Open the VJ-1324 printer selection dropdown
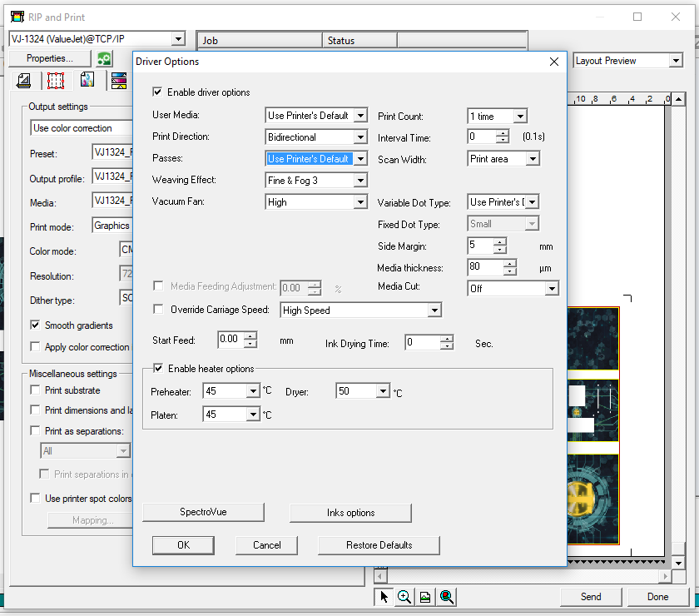 178,39
